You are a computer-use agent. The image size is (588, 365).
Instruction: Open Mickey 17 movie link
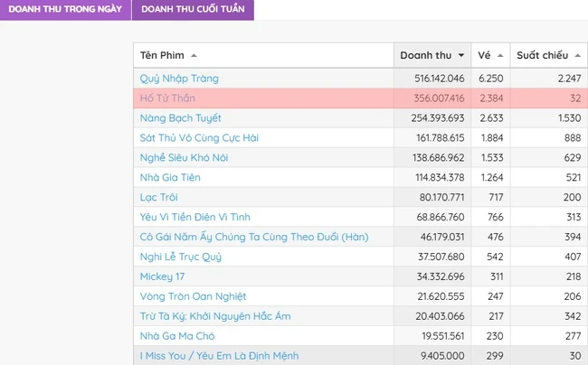[x=162, y=276]
